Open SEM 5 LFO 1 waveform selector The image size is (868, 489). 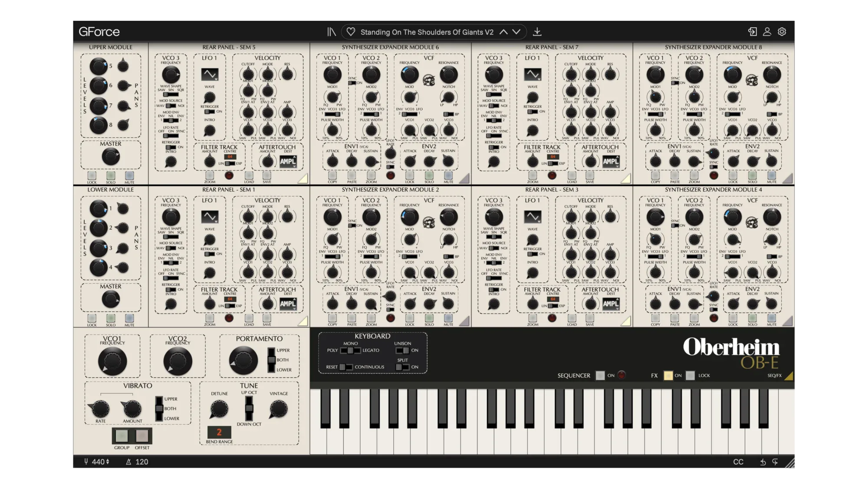click(x=210, y=74)
